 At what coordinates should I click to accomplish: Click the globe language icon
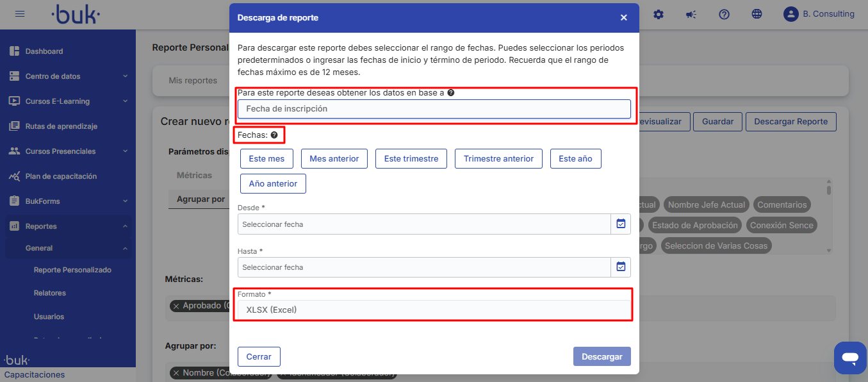[x=757, y=14]
